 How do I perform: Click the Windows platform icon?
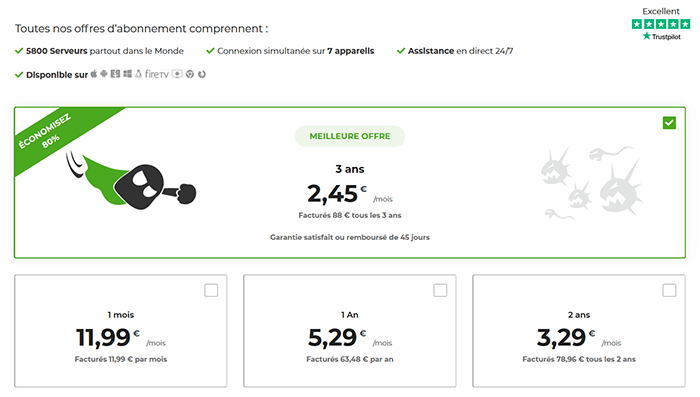128,74
